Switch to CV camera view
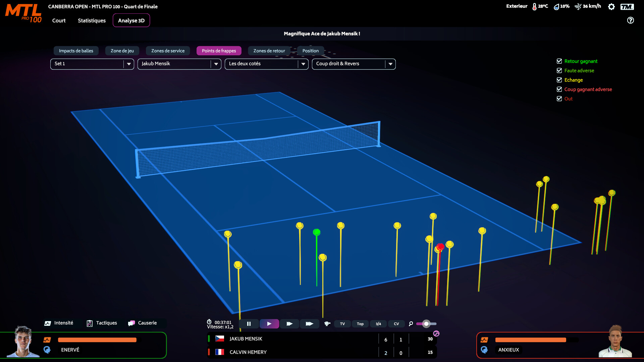 [396, 324]
